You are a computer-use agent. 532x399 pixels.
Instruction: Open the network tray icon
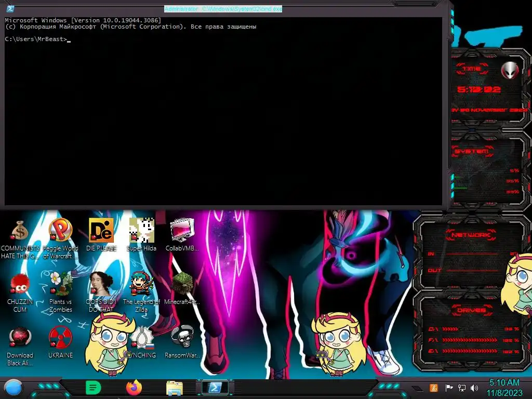462,388
